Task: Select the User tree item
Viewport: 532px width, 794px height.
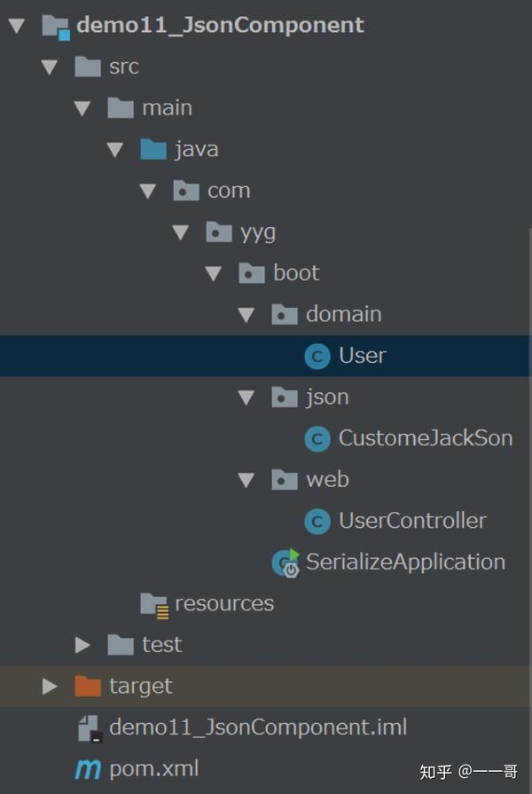Action: point(364,355)
